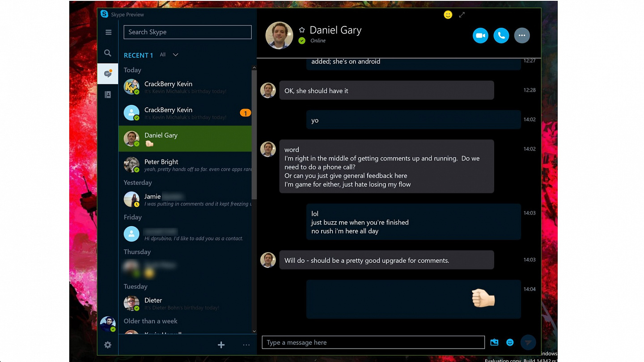Open CrackBerry Kevin chat with orange unread badge
This screenshot has width=644, height=362.
185,113
